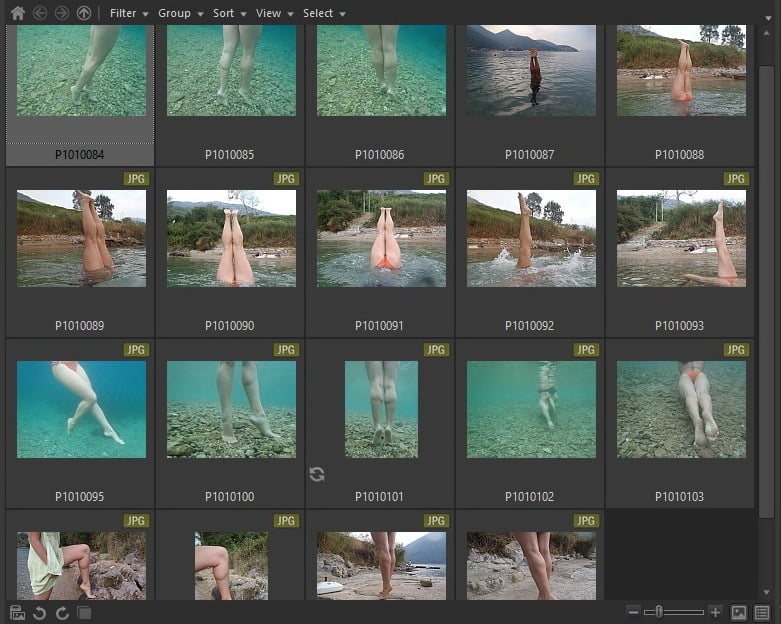Image resolution: width=781 pixels, height=624 pixels.
Task: Select thumbnail P1010101
Action: [382, 409]
